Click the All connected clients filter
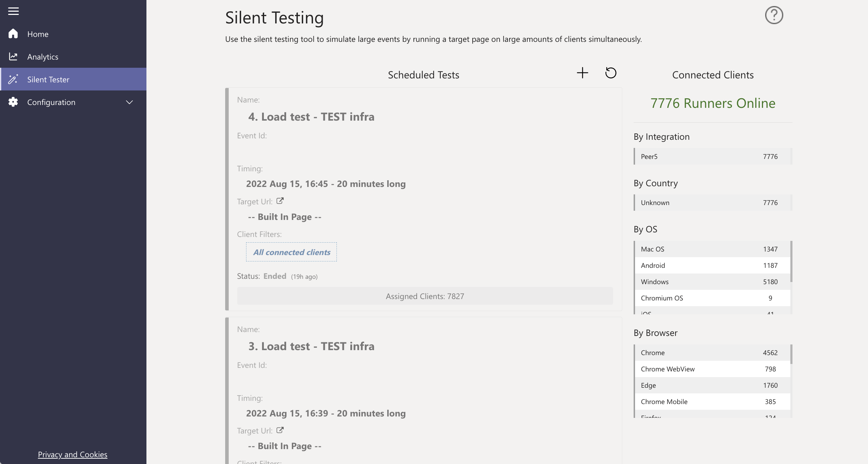This screenshot has height=464, width=868. pos(291,252)
